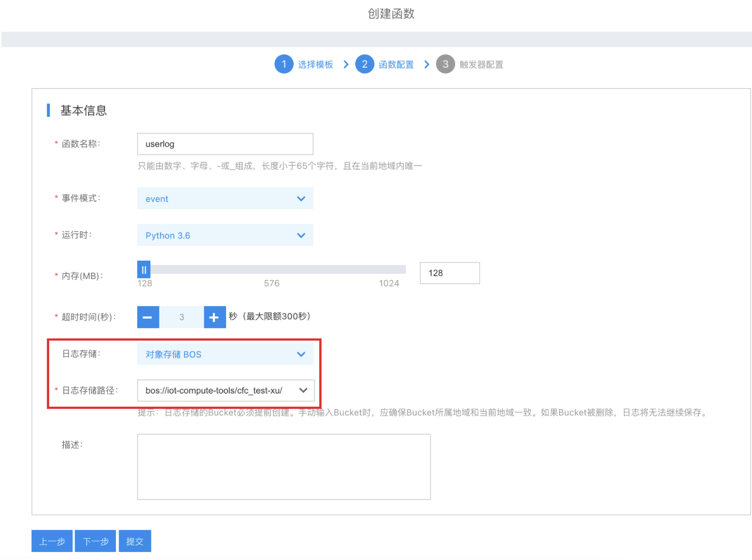Click the 上一步 button

click(52, 541)
